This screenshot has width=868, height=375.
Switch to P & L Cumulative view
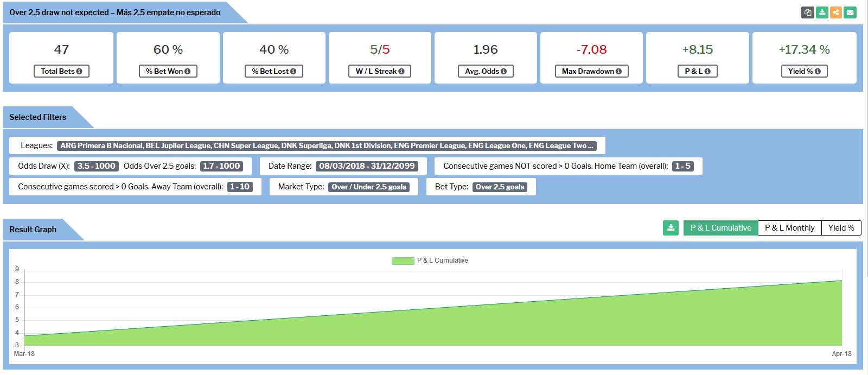tap(720, 228)
